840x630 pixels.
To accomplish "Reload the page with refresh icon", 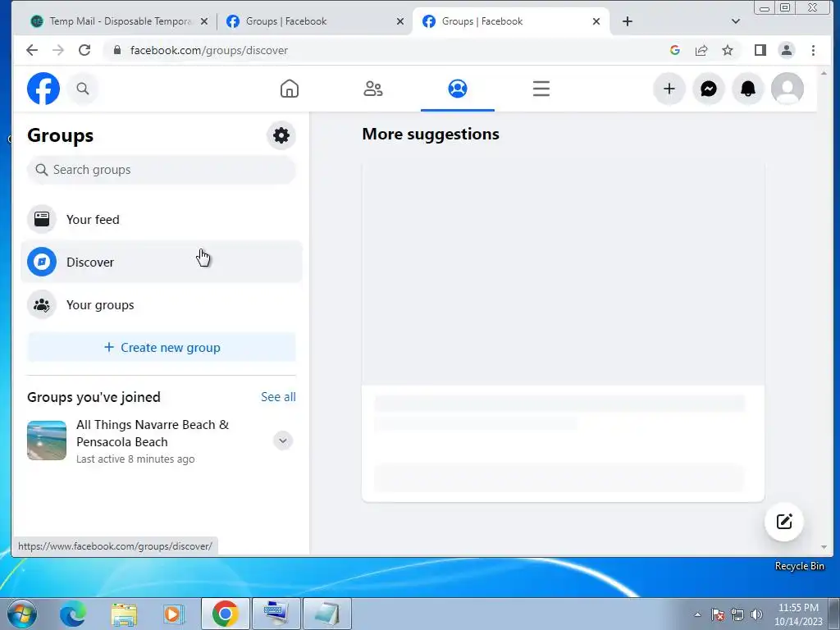I will [84, 50].
